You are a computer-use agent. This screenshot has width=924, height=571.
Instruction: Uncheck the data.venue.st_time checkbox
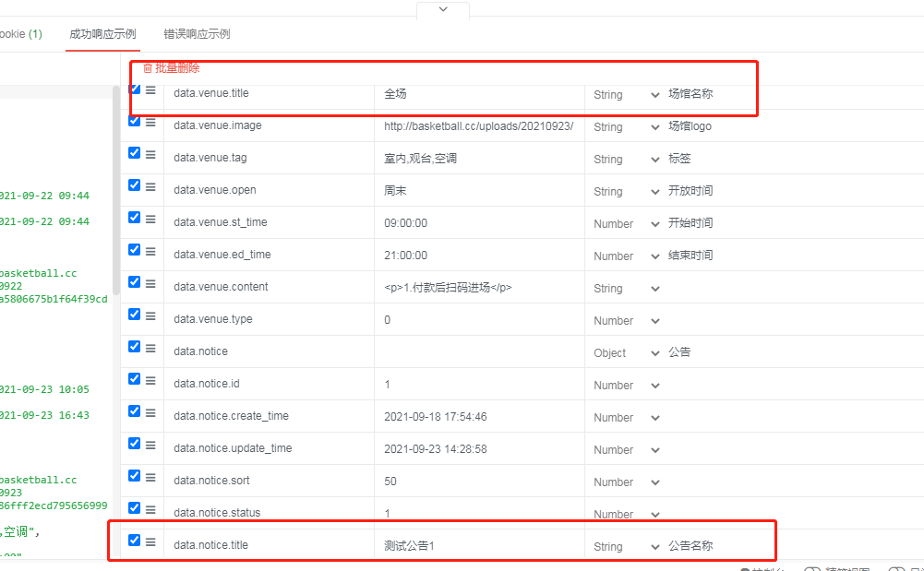pos(135,218)
